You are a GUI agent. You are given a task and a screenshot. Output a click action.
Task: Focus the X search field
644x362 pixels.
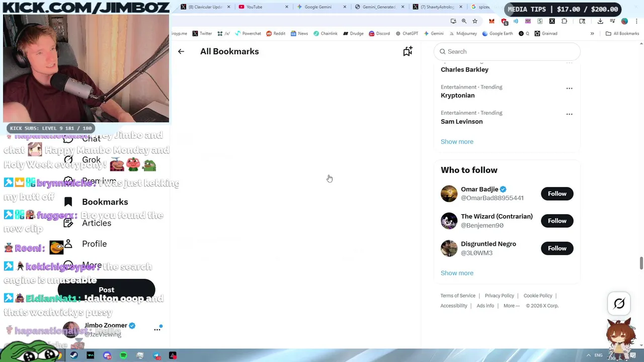coord(507,51)
